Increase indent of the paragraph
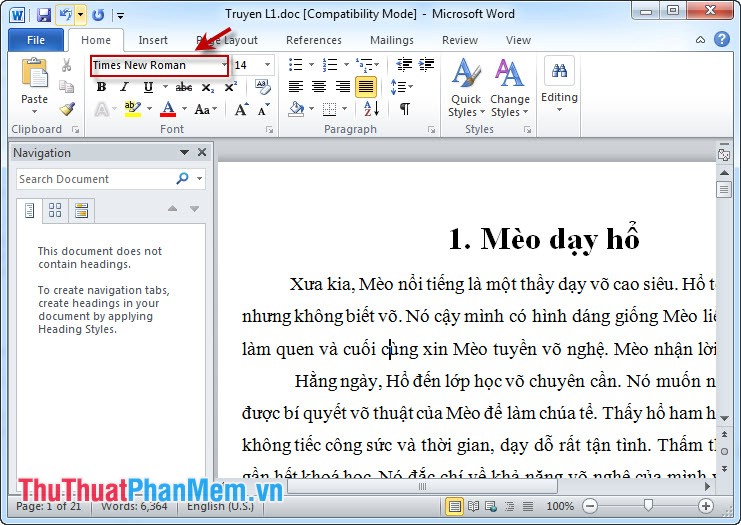Screen dimensions: 741x525 click(426, 64)
